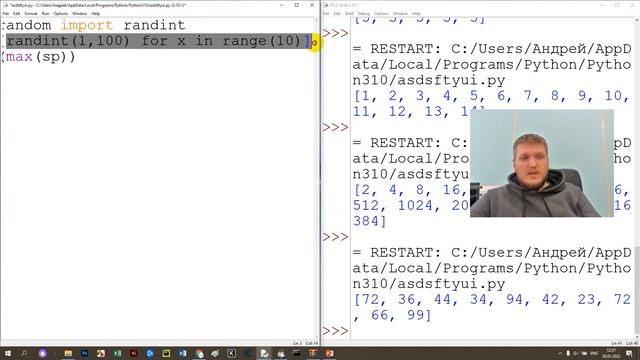Screen dimensions: 640x360
Task: Open the Debug menu in IDLE Shell
Action: tap(364, 13)
